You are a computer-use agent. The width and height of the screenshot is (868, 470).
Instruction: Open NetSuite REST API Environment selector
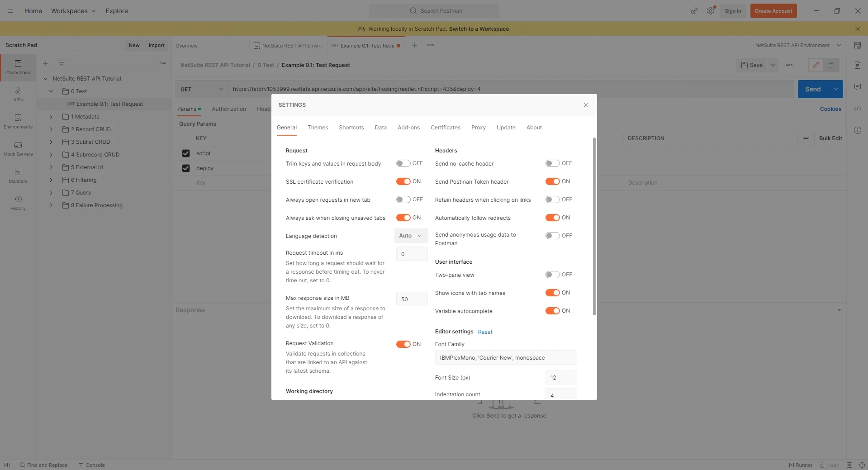click(x=797, y=45)
